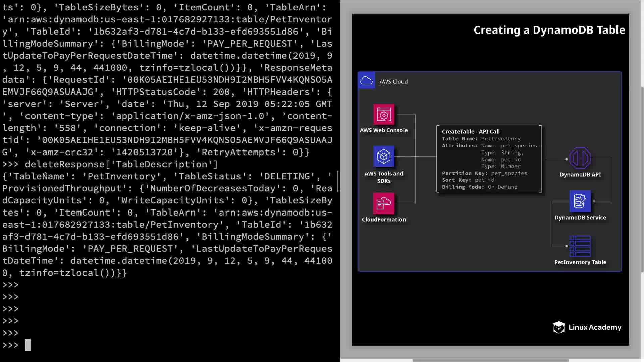Click the 'Partition Key: pet_species' line

(x=484, y=173)
